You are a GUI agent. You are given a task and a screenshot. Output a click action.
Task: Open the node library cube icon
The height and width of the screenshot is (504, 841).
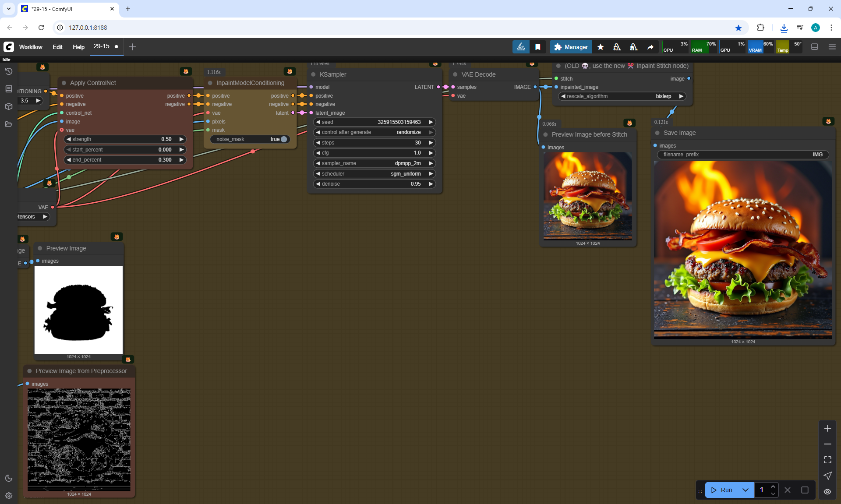point(8,106)
